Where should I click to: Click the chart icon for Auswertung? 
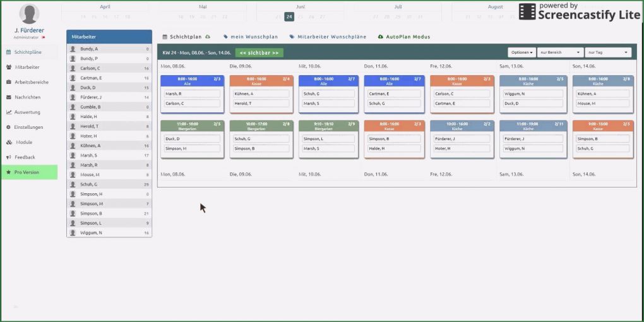click(9, 112)
